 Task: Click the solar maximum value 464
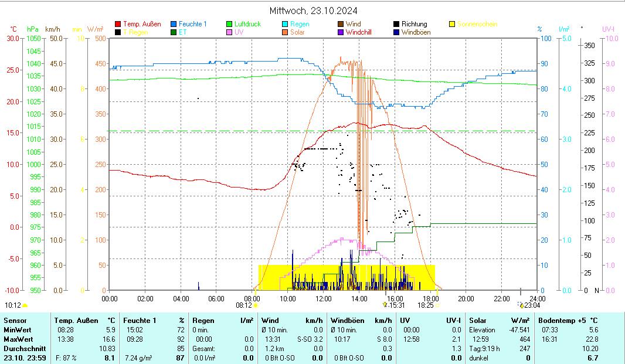[525, 339]
